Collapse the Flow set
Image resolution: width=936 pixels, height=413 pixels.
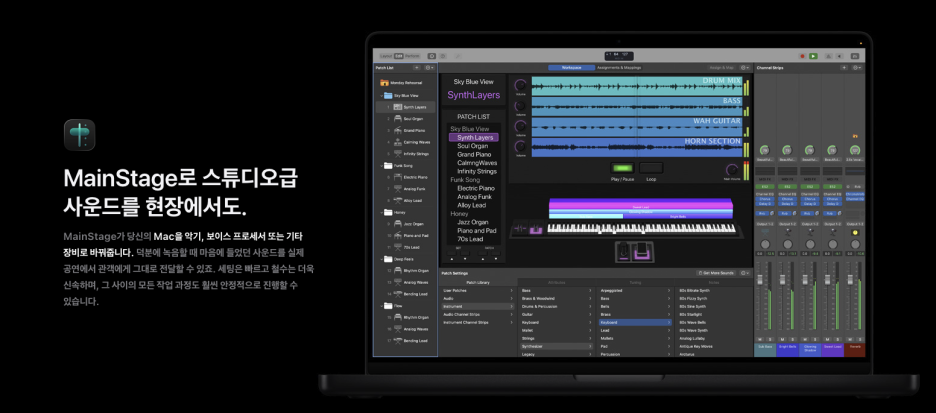click(x=381, y=306)
